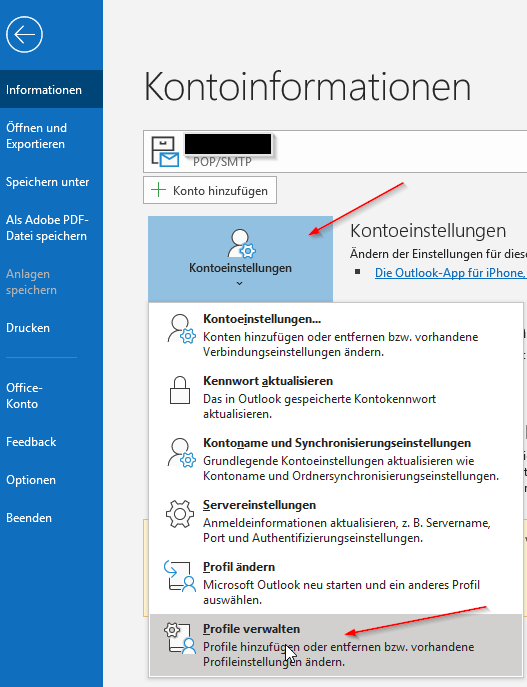The image size is (527, 687).
Task: Open the account selector dropdown box
Action: coord(335,151)
